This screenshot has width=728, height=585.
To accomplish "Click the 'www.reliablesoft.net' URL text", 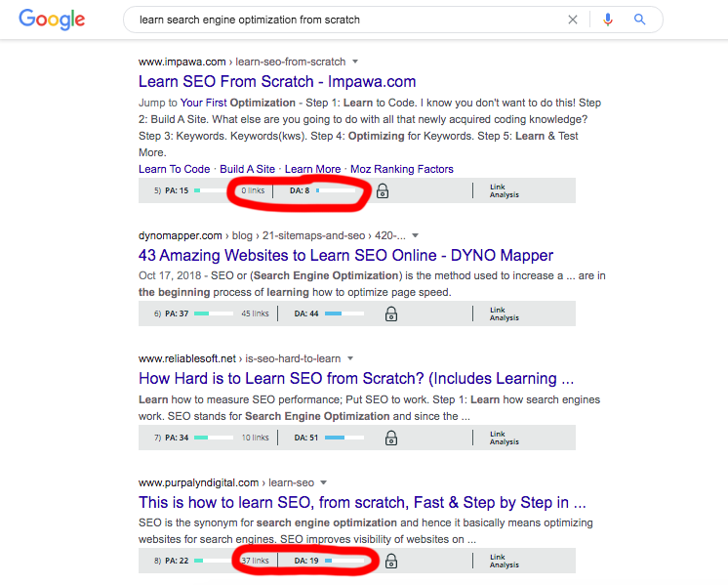I will 187,358.
